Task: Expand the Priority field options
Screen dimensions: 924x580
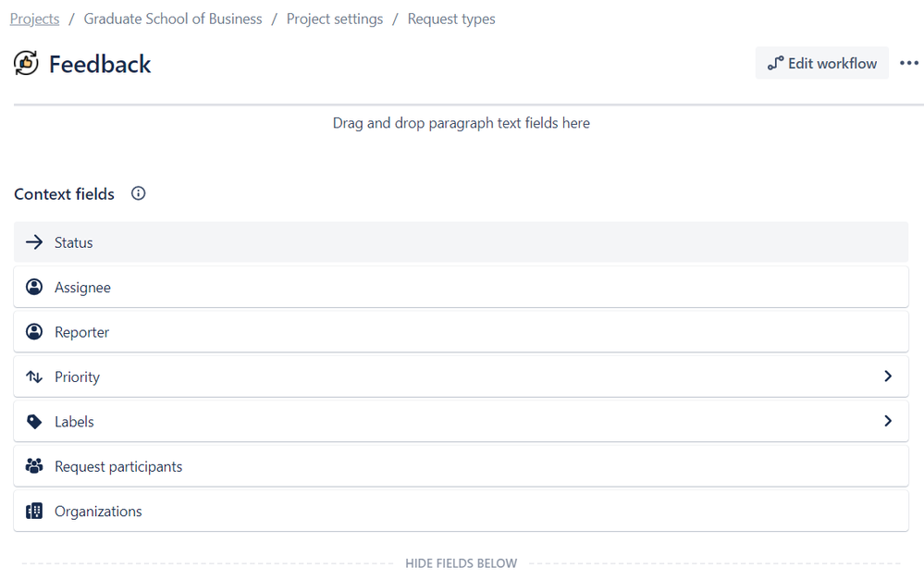Action: [887, 376]
